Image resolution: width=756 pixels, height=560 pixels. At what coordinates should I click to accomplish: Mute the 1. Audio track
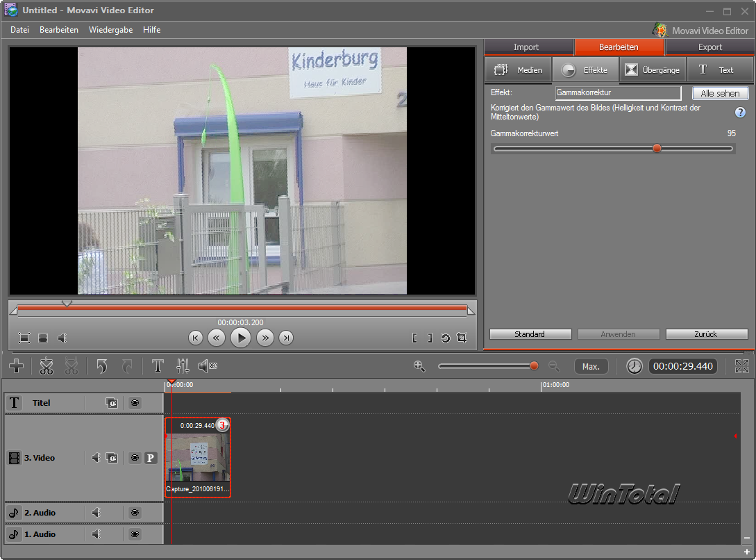(x=96, y=534)
